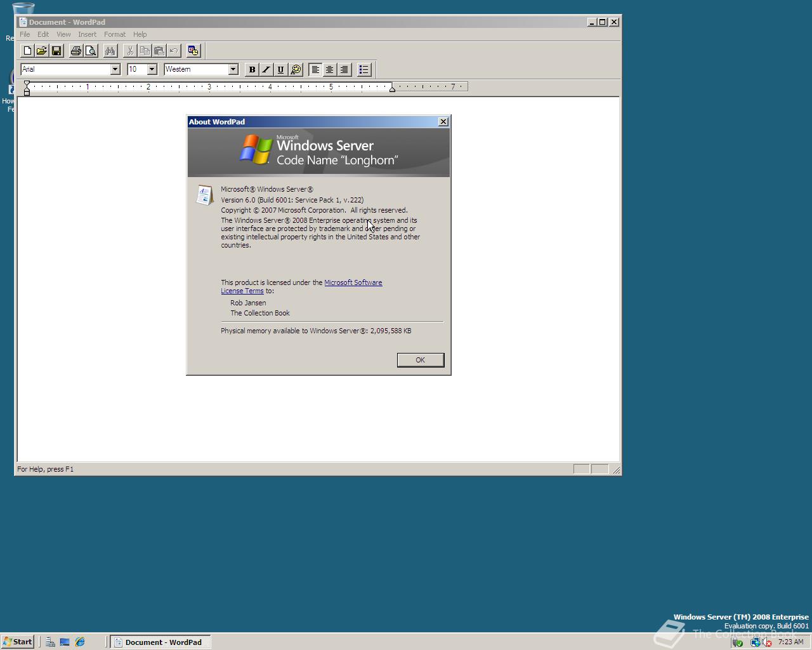Launch Internet Explorer from Quick Launch
This screenshot has width=812, height=650.
coord(80,642)
